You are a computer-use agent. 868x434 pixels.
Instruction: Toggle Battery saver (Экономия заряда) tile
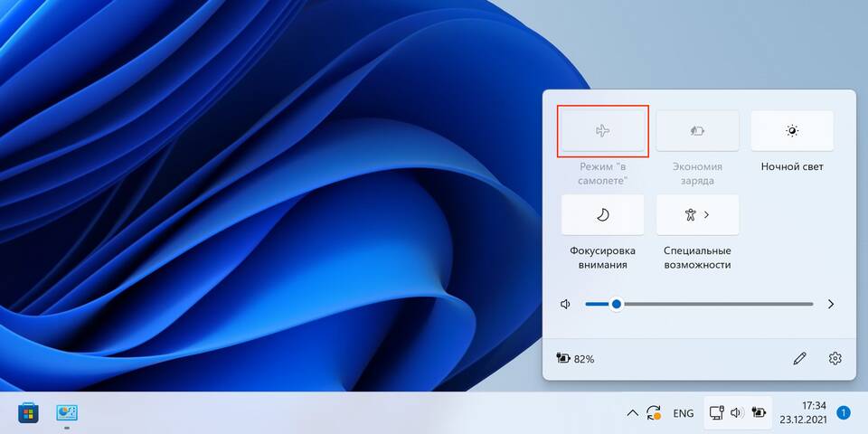[697, 131]
